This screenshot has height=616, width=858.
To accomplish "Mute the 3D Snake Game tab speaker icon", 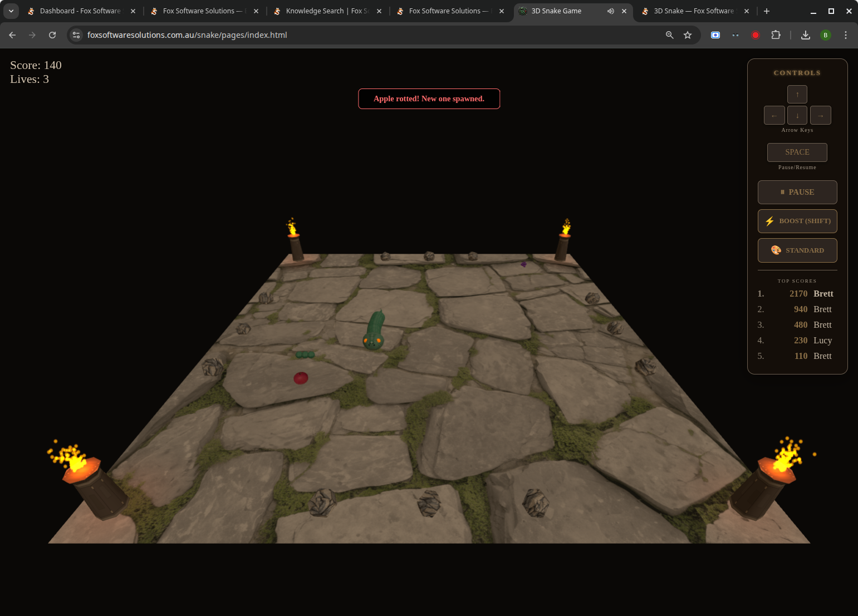I will (611, 11).
